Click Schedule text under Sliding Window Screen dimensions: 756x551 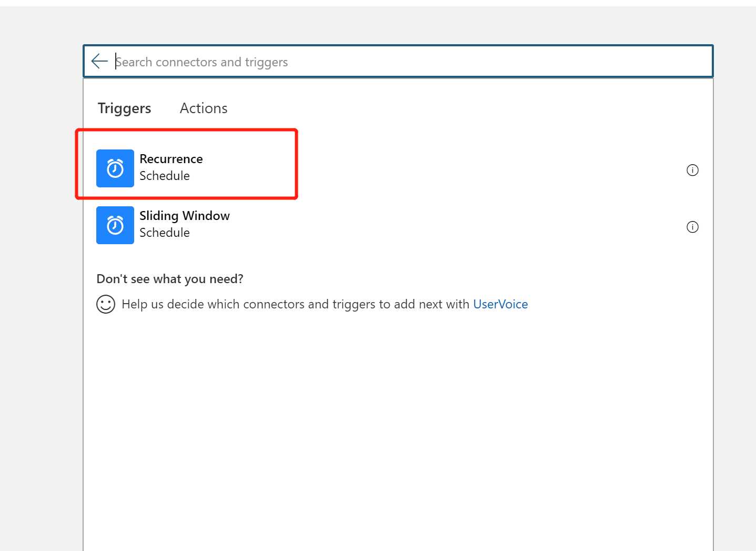[165, 233]
